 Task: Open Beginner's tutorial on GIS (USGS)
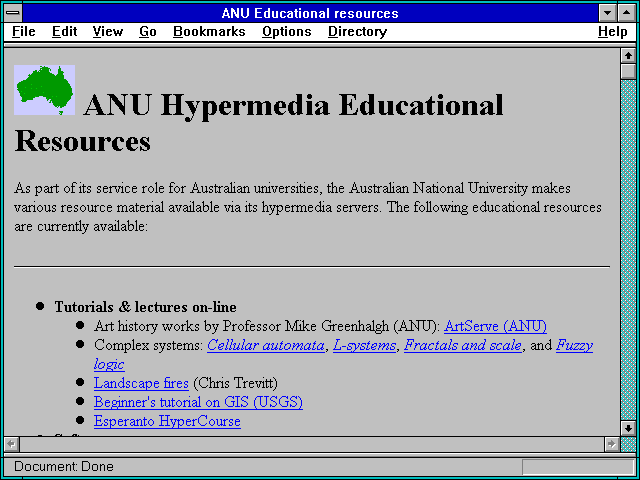pos(198,402)
